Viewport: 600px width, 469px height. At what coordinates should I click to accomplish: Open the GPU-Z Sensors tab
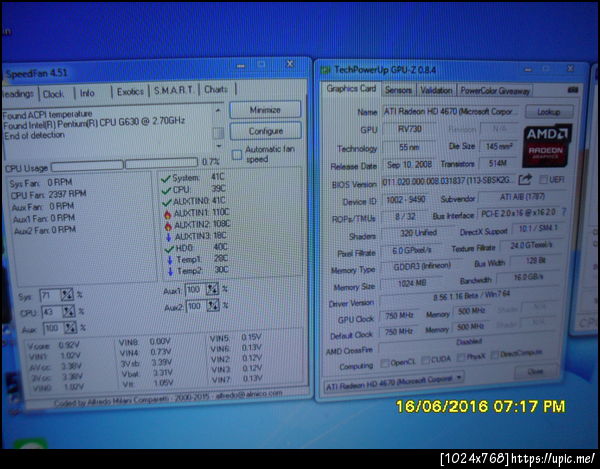point(398,90)
